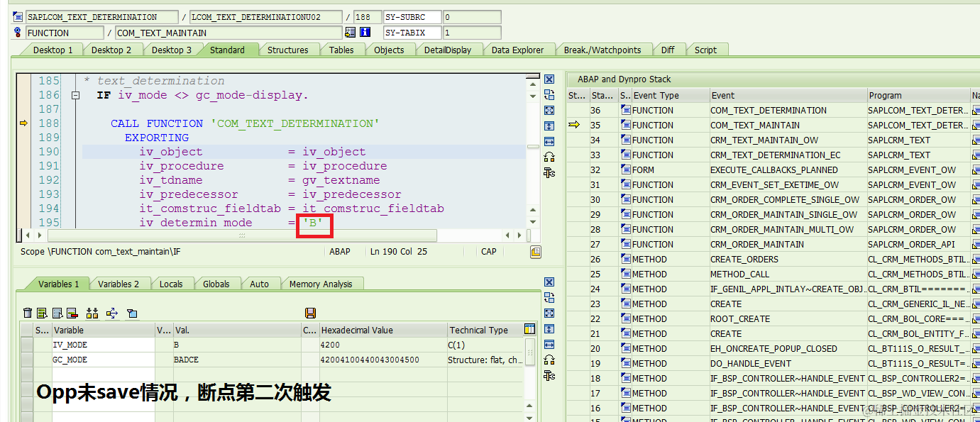Click the SY-SUBRC value field
Screen dimensions: 980x422
[x=472, y=17]
